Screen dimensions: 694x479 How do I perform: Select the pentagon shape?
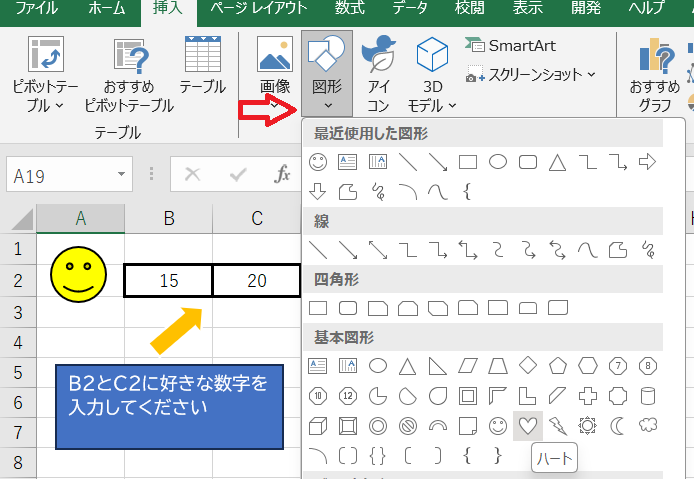coord(557,365)
